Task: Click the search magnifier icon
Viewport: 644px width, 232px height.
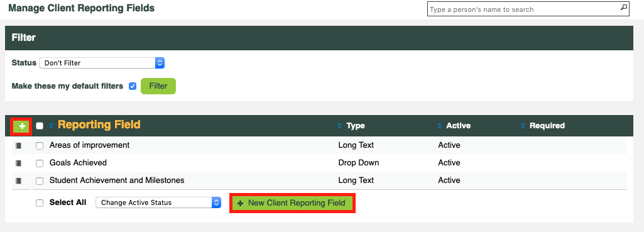Action: [623, 8]
